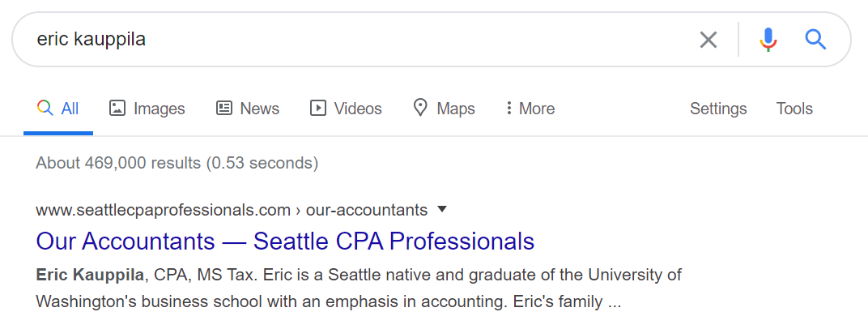Open "Our Accountants — Seattle CPA Professionals" link
The image size is (868, 329).
pos(286,241)
